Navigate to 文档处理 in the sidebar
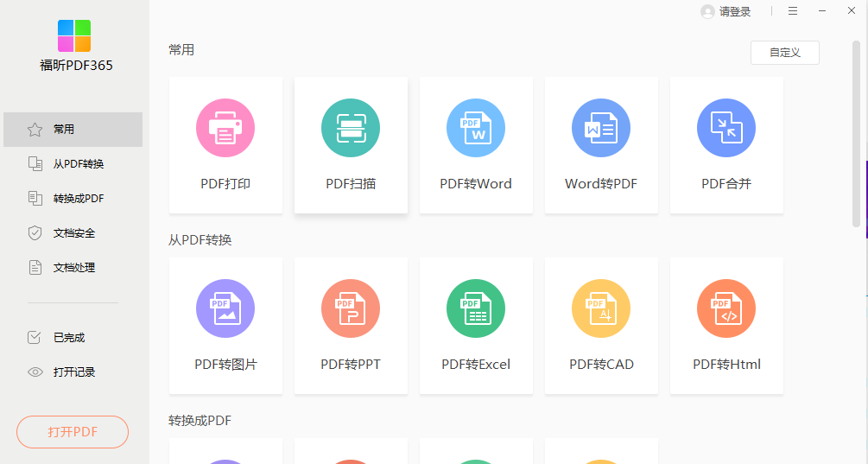This screenshot has width=868, height=464. click(73, 268)
